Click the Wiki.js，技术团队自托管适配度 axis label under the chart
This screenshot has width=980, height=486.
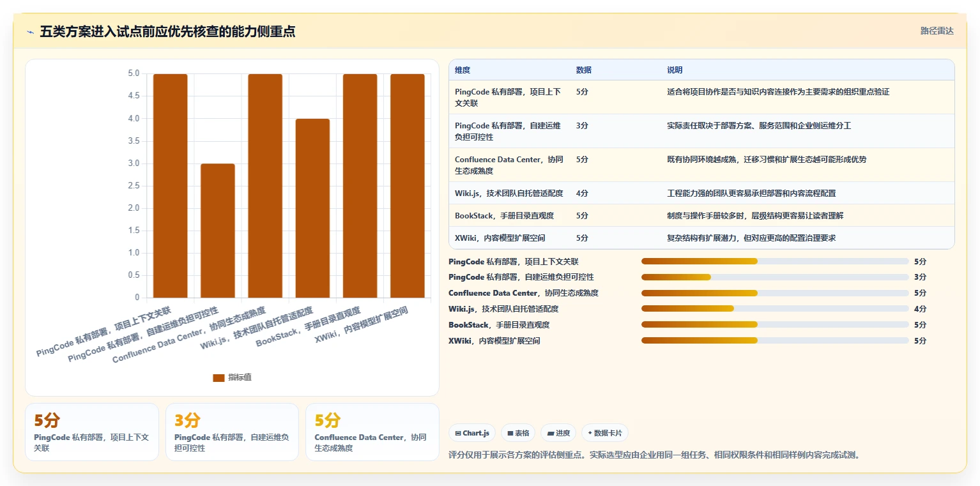click(257, 328)
